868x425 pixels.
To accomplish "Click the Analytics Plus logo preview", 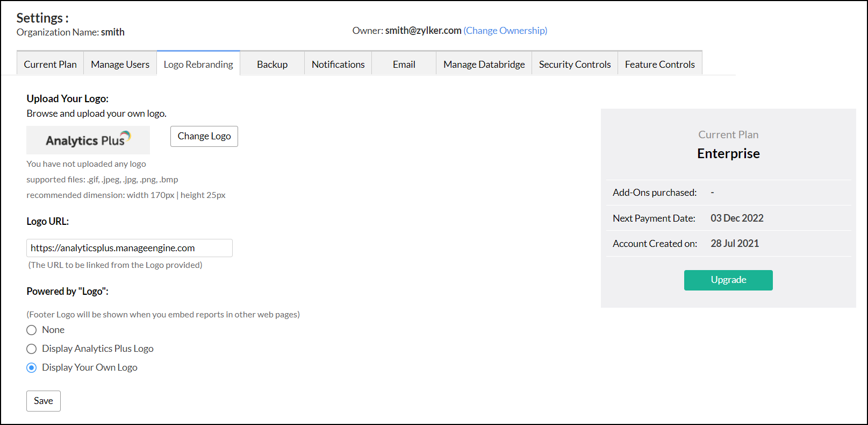I will [88, 140].
